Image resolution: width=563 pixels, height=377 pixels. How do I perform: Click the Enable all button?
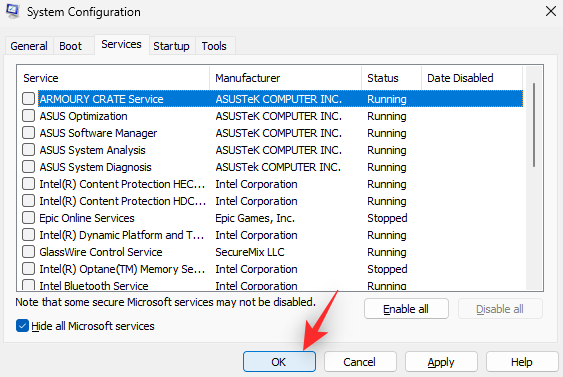406,309
